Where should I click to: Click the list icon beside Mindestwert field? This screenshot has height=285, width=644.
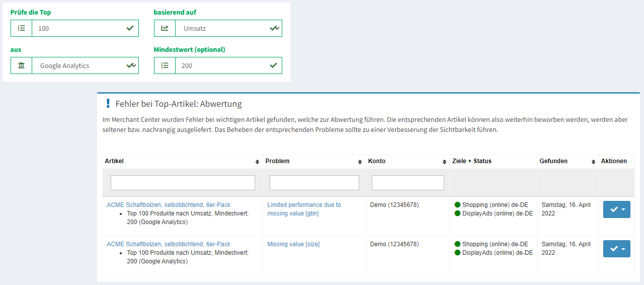point(165,66)
